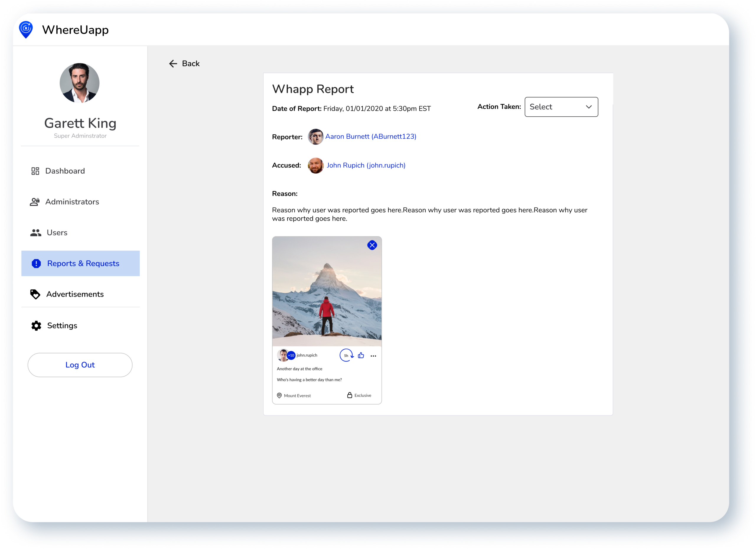Click the +10 badge on the post avatar
This screenshot has height=549, width=756.
click(291, 355)
